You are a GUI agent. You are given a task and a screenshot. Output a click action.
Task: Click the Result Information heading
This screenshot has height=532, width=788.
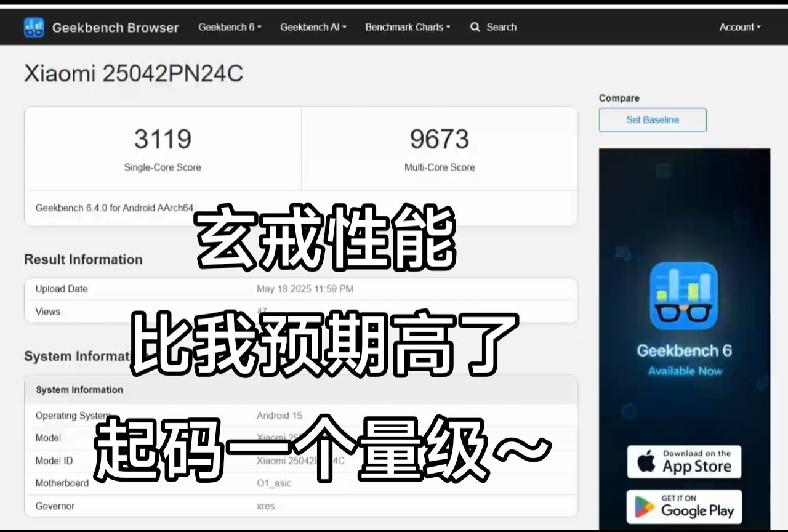[x=83, y=259]
